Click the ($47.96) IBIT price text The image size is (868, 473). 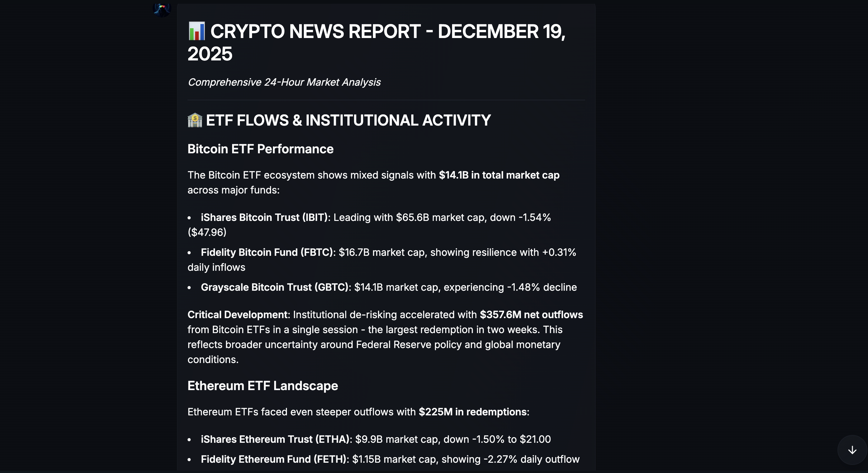coord(207,232)
